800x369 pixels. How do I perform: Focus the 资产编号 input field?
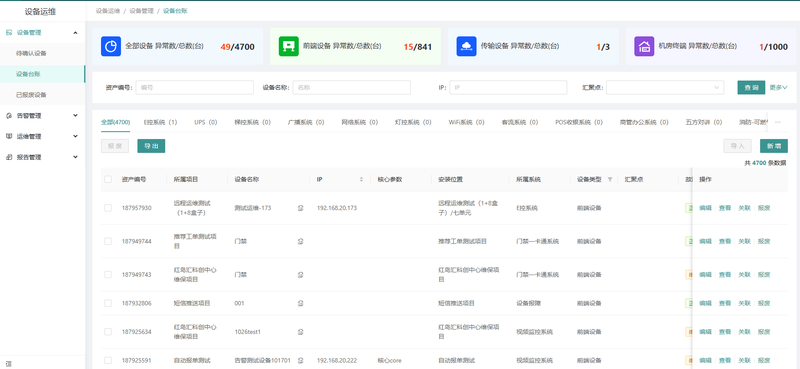point(194,87)
